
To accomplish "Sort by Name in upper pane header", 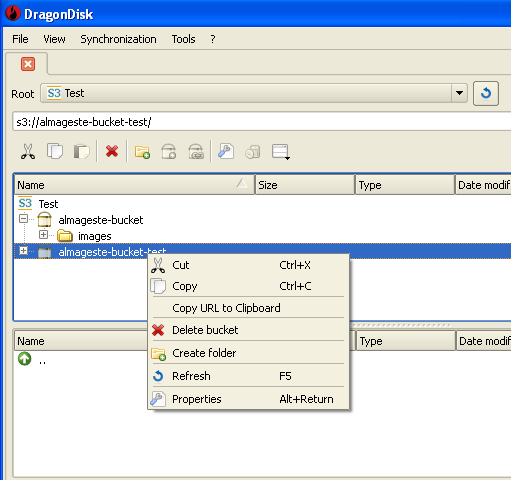I will click(135, 185).
